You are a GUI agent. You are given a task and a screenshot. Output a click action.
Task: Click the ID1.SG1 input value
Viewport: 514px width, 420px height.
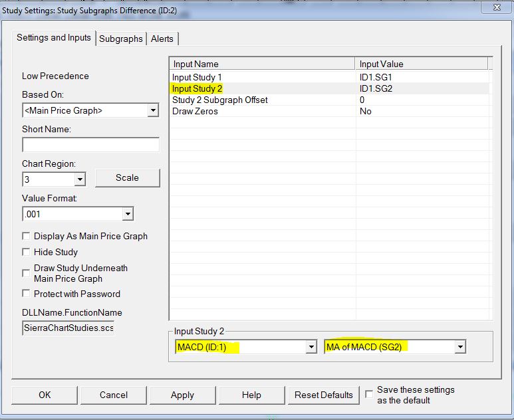[x=376, y=77]
